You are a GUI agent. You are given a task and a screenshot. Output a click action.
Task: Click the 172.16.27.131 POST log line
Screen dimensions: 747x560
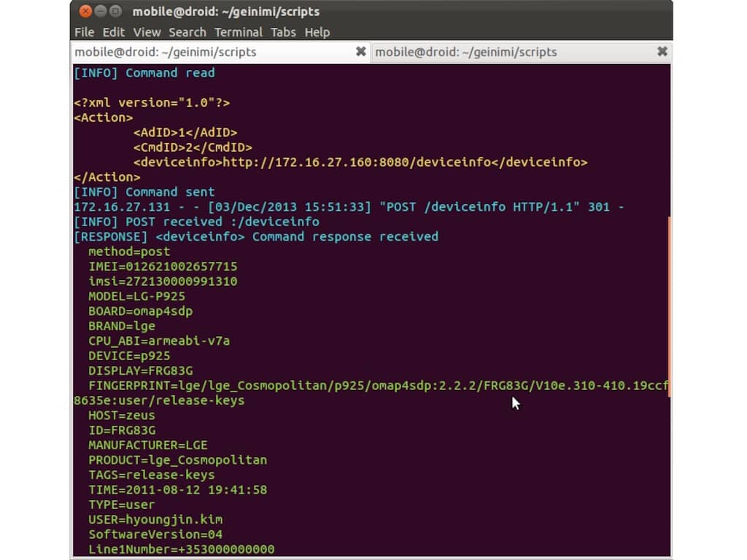click(349, 207)
